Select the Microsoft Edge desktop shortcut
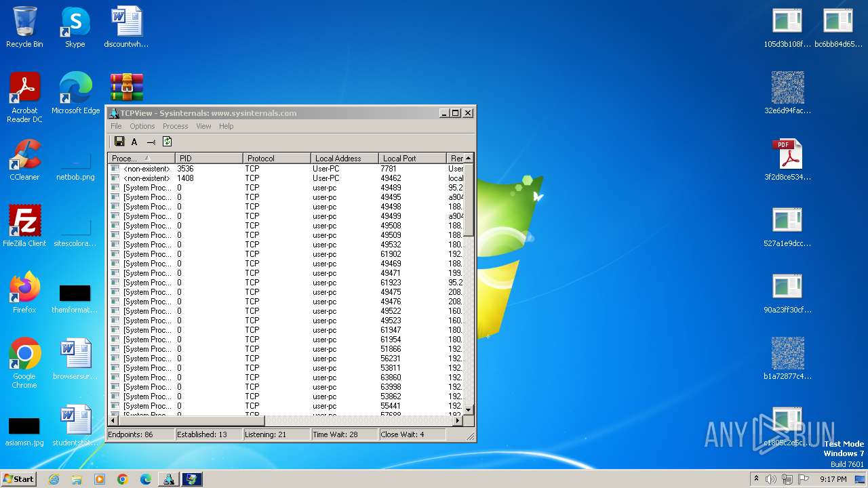Screen dimensions: 868x488 pyautogui.click(x=75, y=94)
